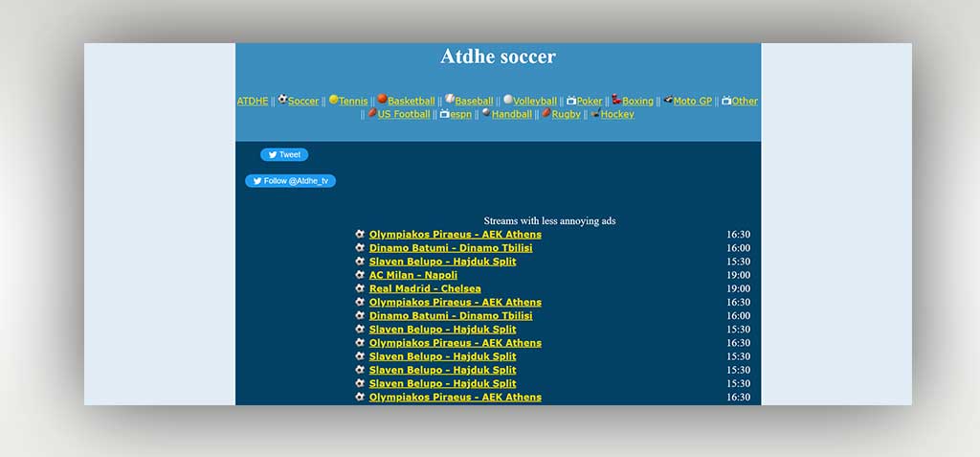Click the TV icon next to Poker
This screenshot has width=980, height=457.
point(571,101)
